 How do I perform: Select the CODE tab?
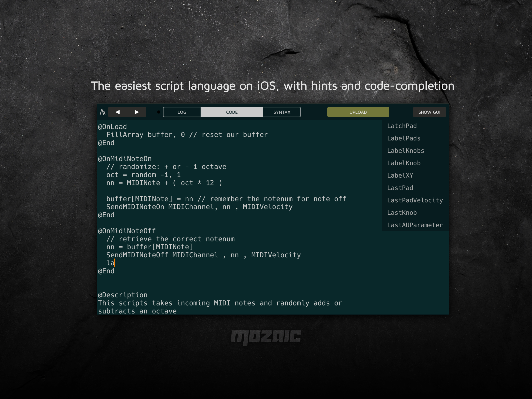[231, 112]
